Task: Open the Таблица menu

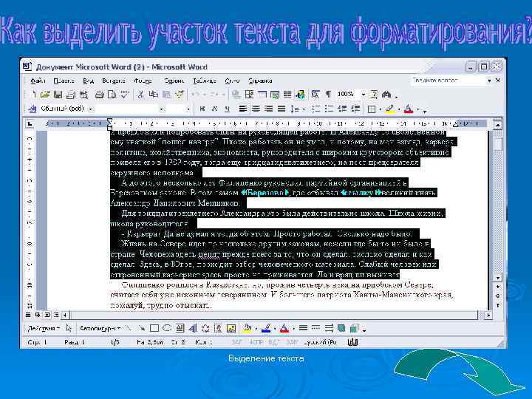Action: 205,81
